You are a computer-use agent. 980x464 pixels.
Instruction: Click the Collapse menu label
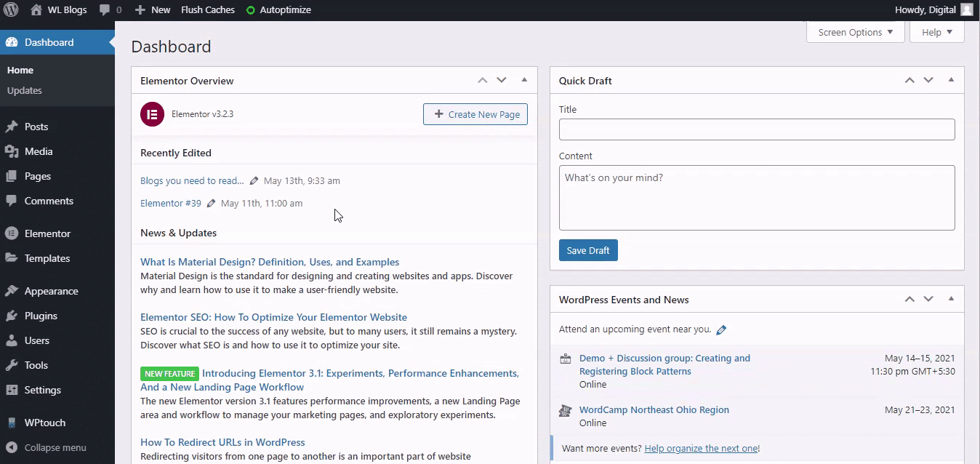coord(55,448)
